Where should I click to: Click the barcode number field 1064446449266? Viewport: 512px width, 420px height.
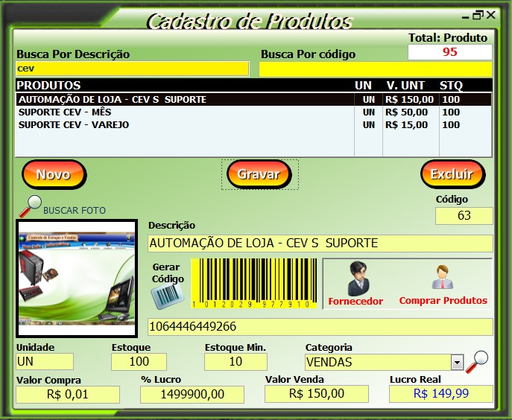(x=320, y=327)
